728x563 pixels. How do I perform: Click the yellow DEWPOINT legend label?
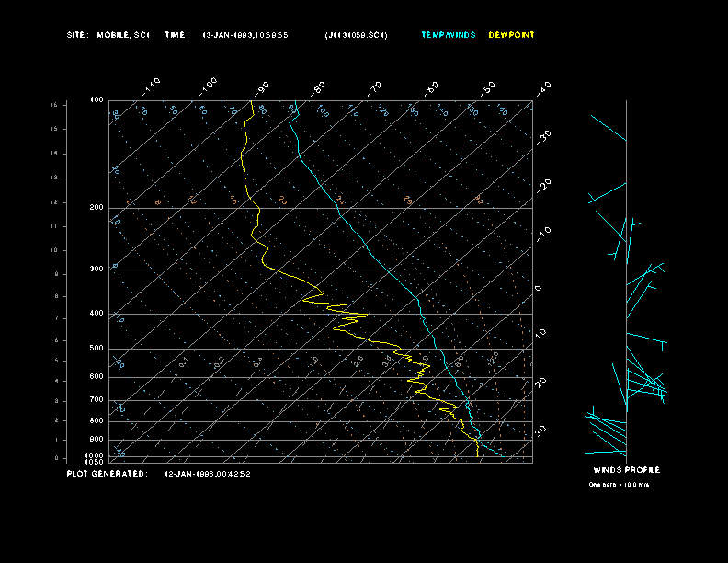511,35
